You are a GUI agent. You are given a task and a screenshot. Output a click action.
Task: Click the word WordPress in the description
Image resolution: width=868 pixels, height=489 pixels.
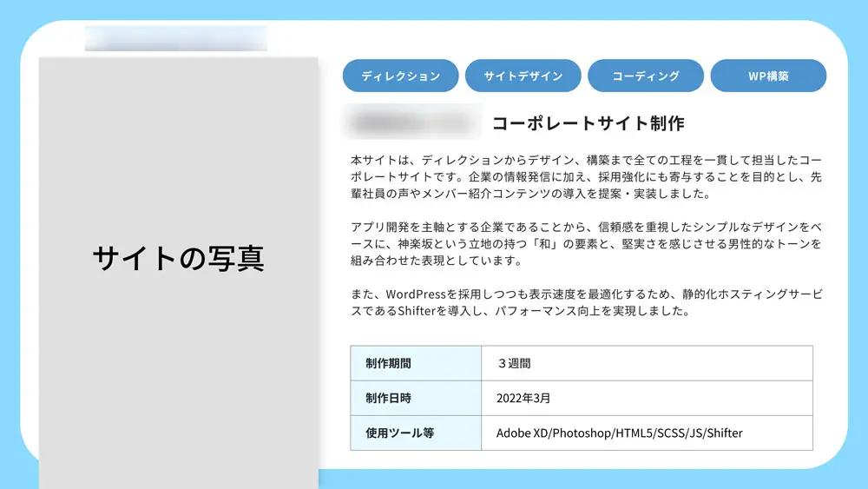[x=415, y=294]
